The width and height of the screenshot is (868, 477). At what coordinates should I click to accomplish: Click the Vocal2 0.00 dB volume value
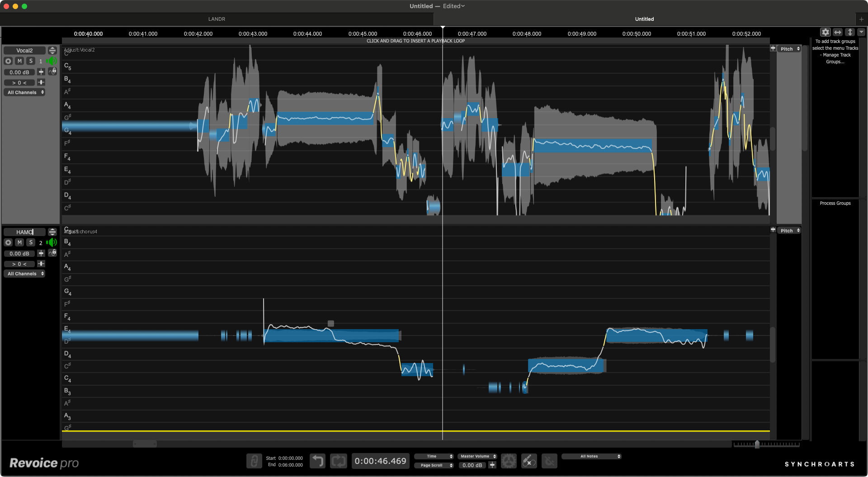pos(19,72)
